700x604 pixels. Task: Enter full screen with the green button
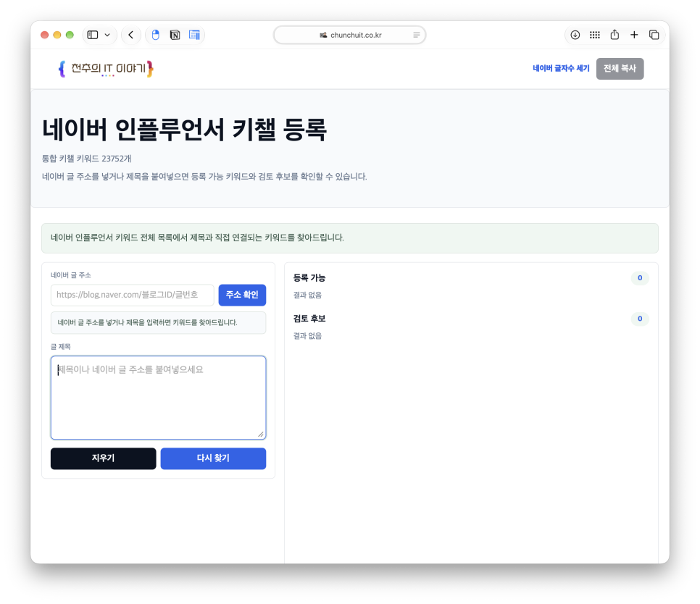point(70,35)
